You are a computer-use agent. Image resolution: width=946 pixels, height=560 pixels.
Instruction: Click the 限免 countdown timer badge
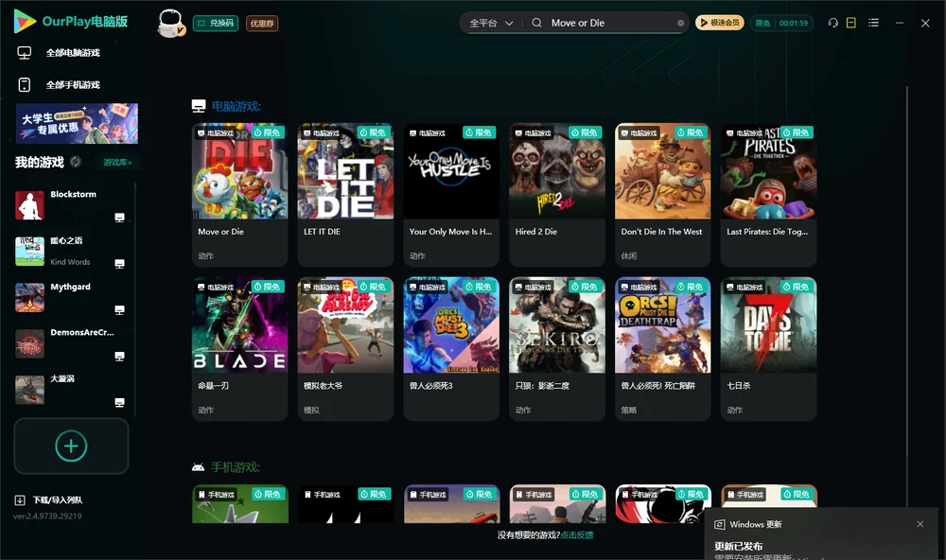pyautogui.click(x=781, y=23)
